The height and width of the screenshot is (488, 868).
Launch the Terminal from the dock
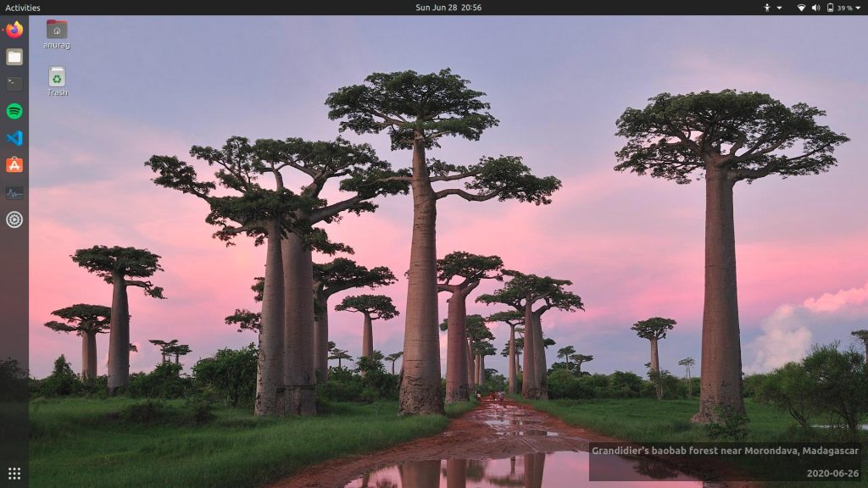point(14,84)
